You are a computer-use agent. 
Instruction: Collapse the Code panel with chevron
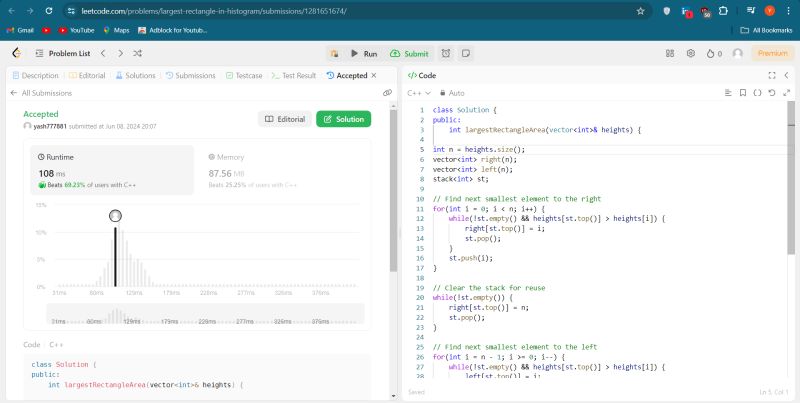[786, 75]
